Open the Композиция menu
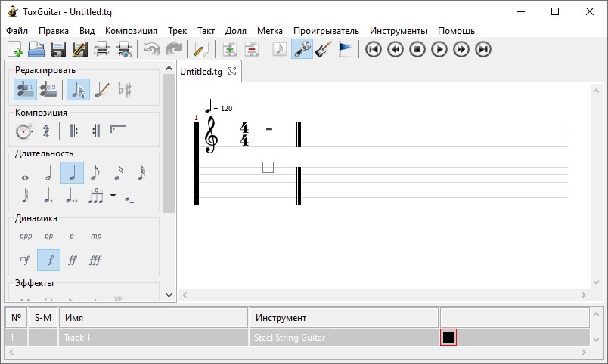 tap(131, 31)
